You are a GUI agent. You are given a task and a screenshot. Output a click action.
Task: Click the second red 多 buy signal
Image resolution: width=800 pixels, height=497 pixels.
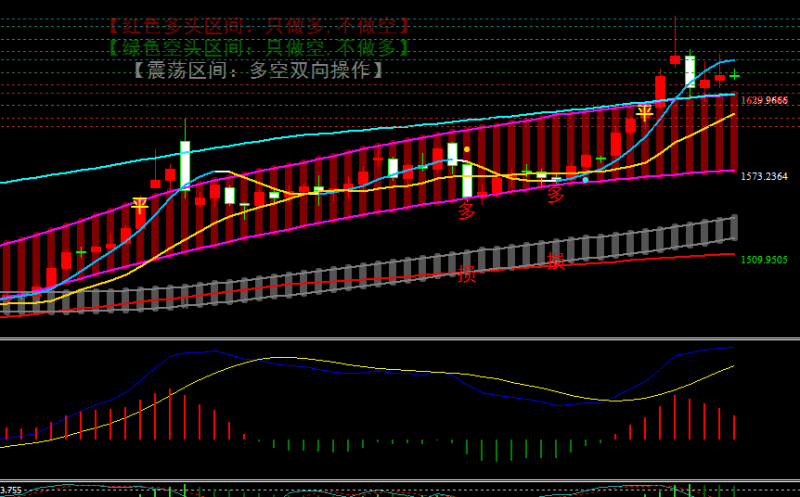point(556,194)
